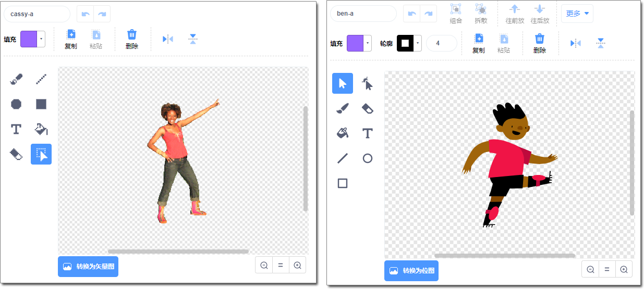Pick the filled circle tool in cassy-a editor
The image size is (644, 289).
(x=16, y=104)
